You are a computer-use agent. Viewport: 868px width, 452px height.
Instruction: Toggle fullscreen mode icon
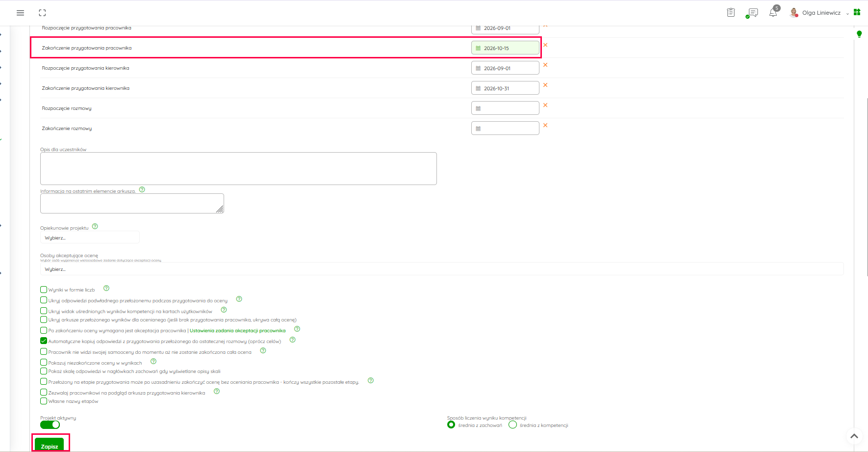point(42,13)
